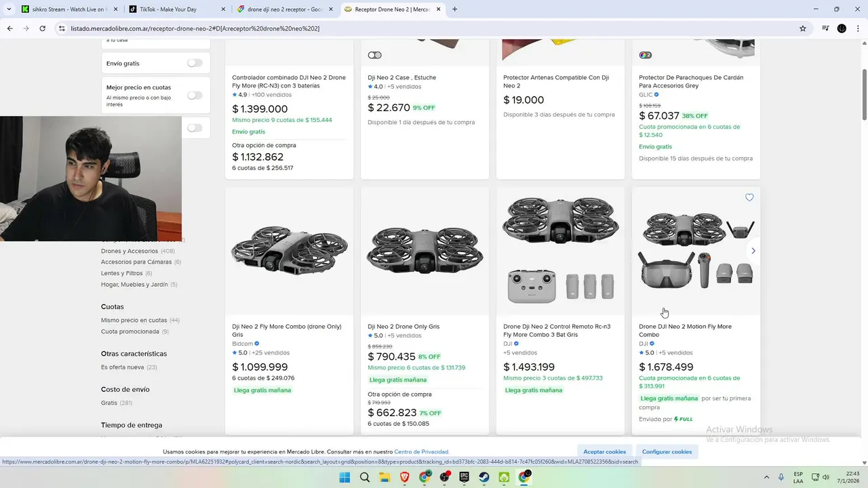Show hidden system tray icons

pos(767,477)
